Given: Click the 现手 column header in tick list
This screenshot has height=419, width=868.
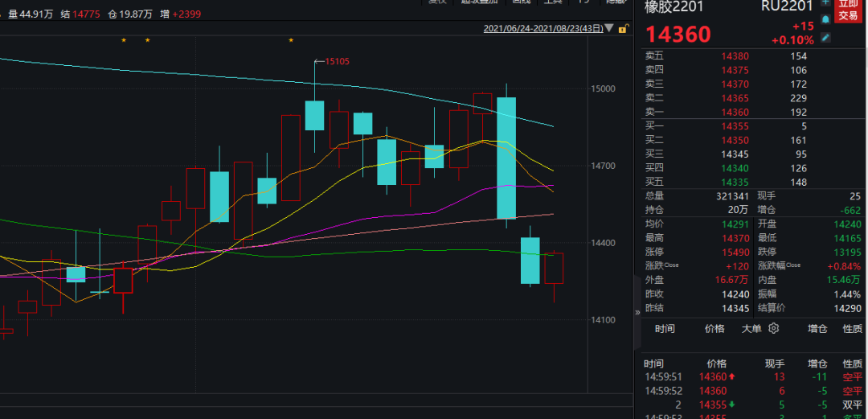Looking at the screenshot, I should tap(775, 364).
